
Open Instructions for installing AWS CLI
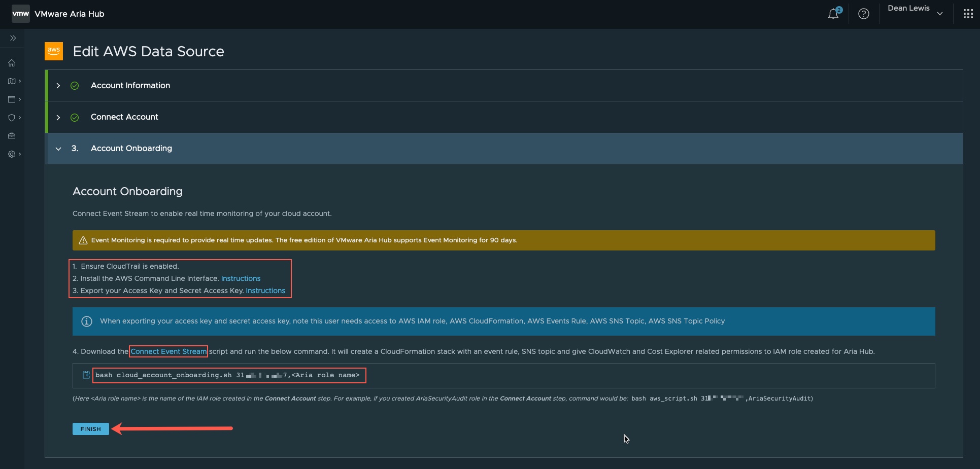click(240, 278)
